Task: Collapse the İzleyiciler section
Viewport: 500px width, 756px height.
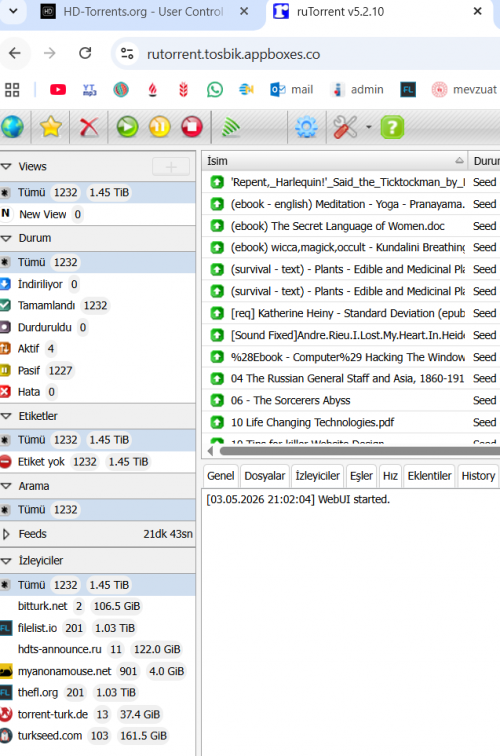Action: (6, 561)
